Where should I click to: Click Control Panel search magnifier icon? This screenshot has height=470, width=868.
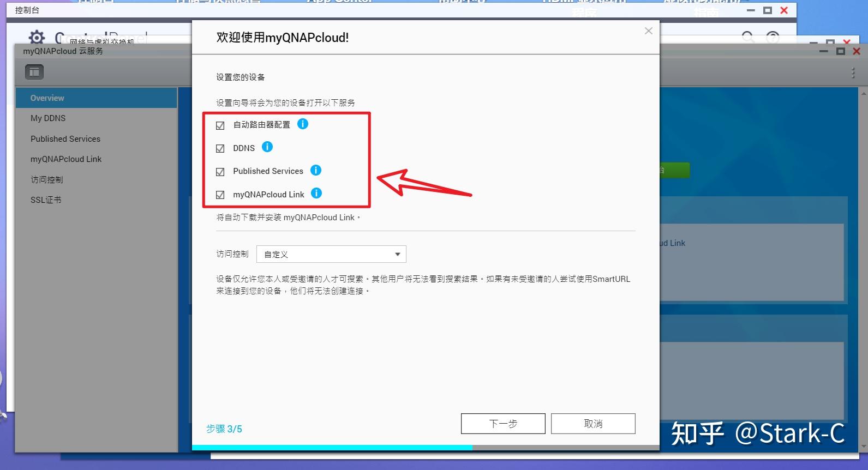tap(749, 37)
